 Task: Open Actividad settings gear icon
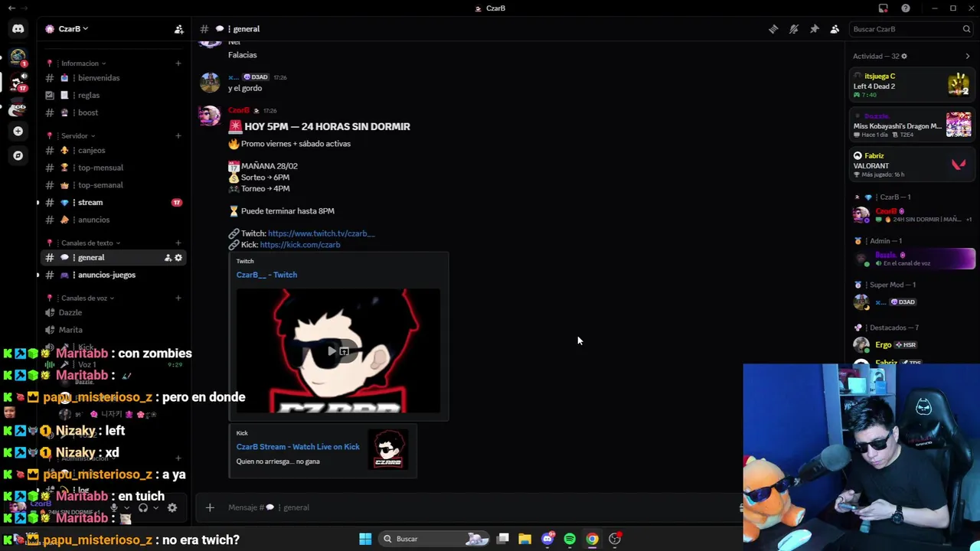click(904, 56)
